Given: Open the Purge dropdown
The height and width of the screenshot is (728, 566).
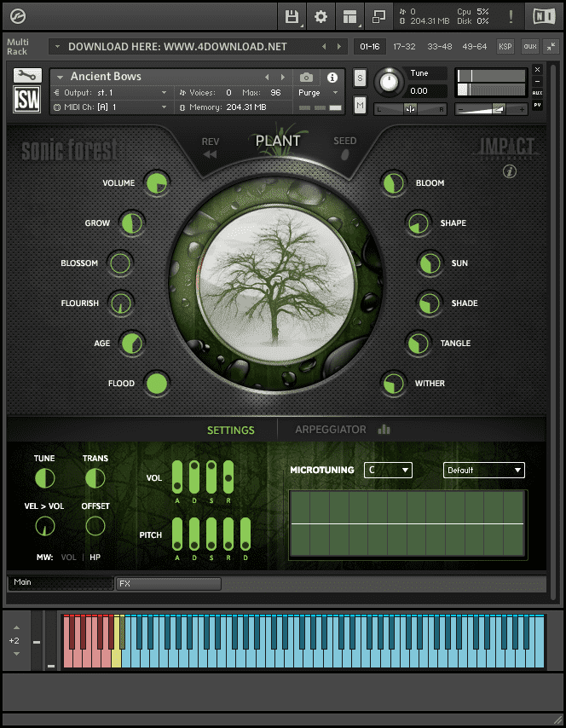Looking at the screenshot, I should pos(318,93).
